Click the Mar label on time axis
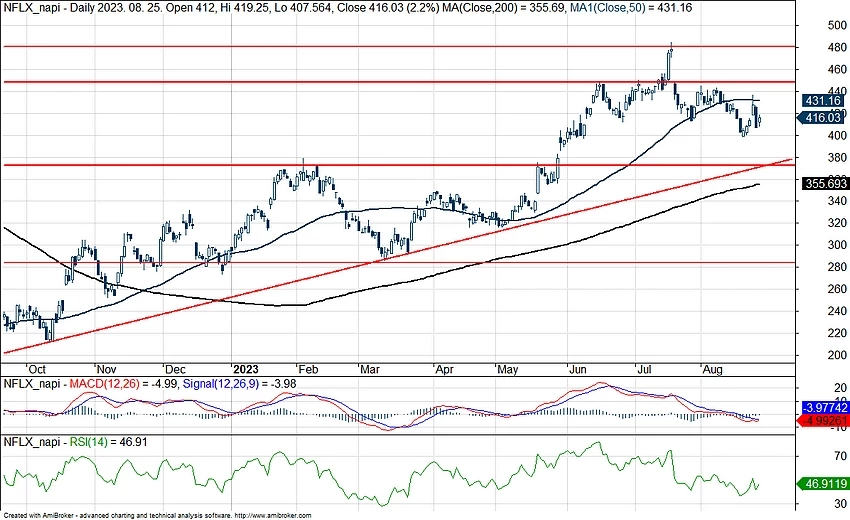The image size is (850, 520). point(370,370)
